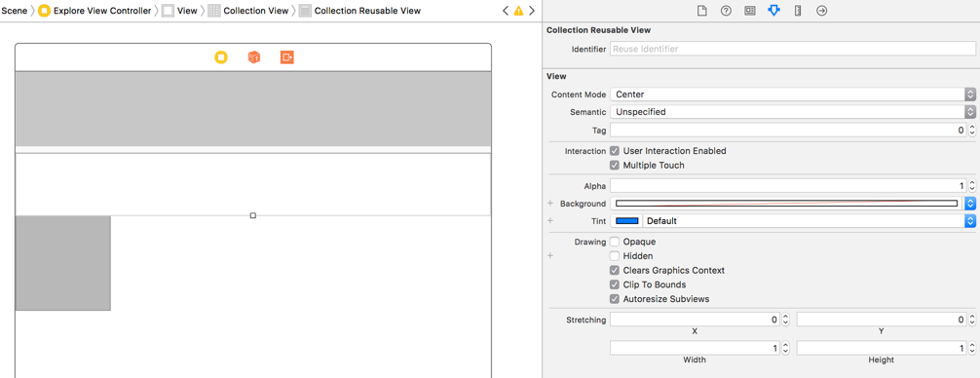980x378 pixels.
Task: Toggle User Interaction Enabled checkbox
Action: [615, 151]
